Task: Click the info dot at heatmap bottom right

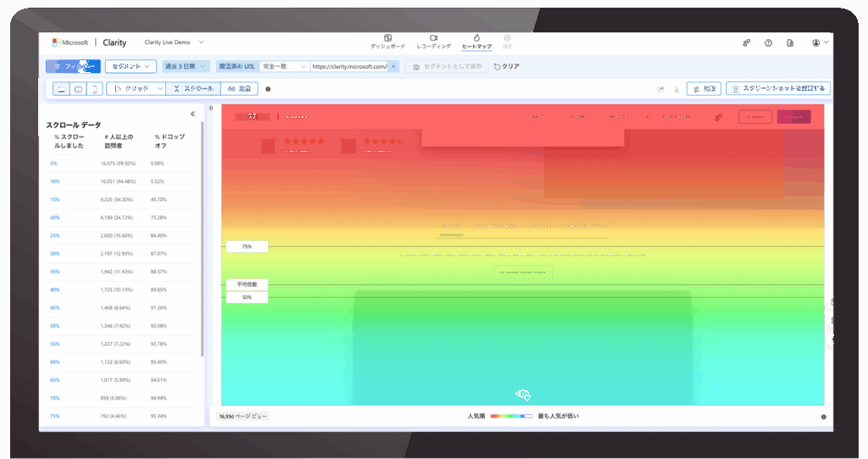Action: coord(823,417)
